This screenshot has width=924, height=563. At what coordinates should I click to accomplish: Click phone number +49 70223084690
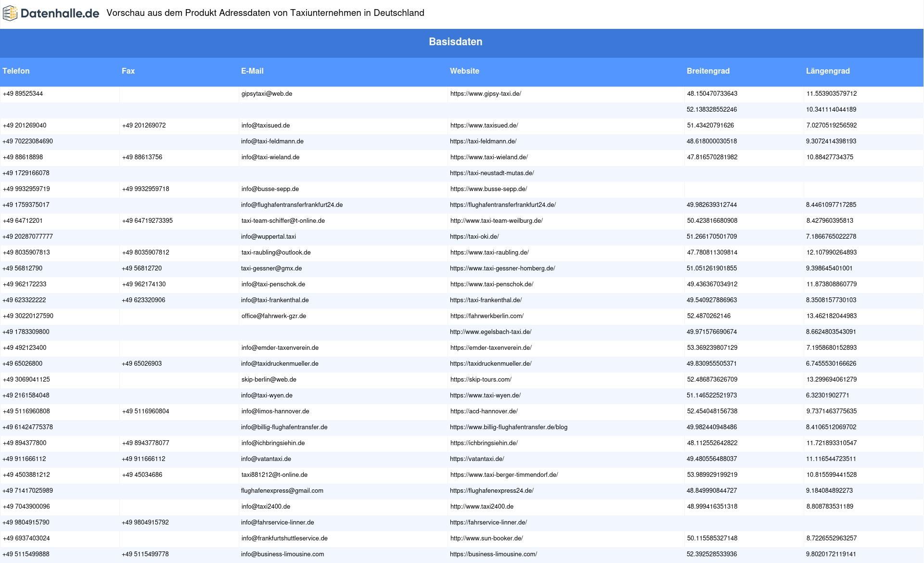click(x=27, y=141)
